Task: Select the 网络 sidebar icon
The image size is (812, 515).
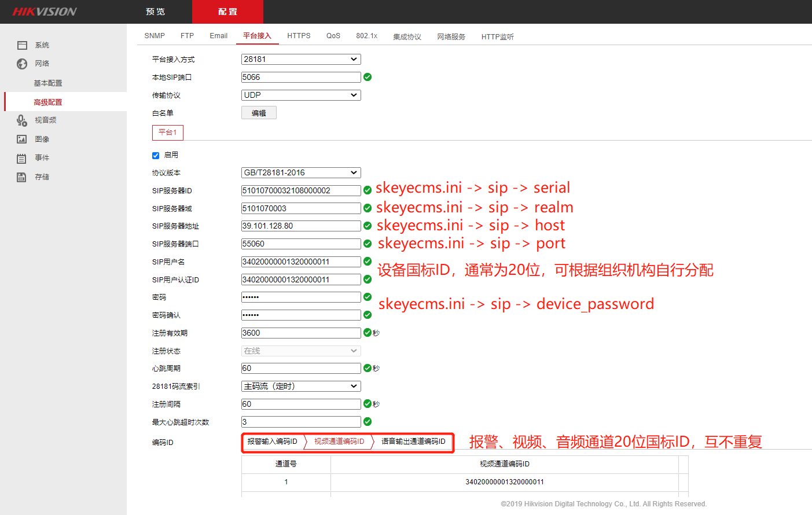Action: [41, 63]
